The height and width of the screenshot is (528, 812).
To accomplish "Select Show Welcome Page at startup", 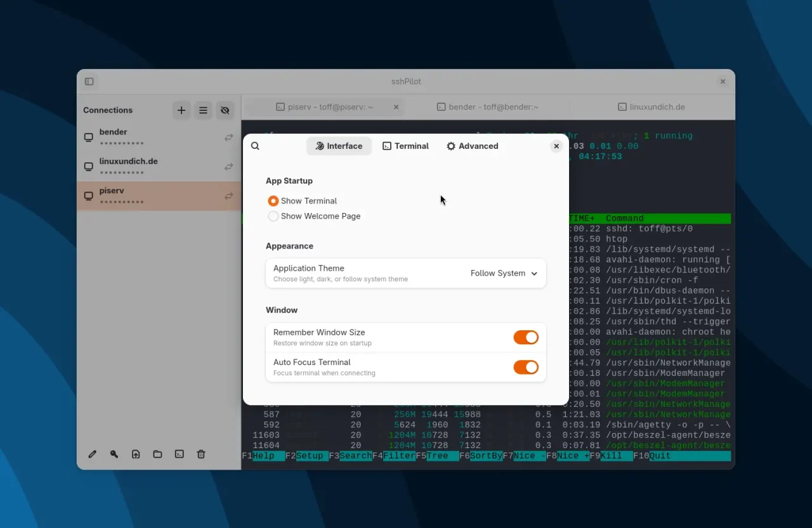I will click(x=273, y=216).
